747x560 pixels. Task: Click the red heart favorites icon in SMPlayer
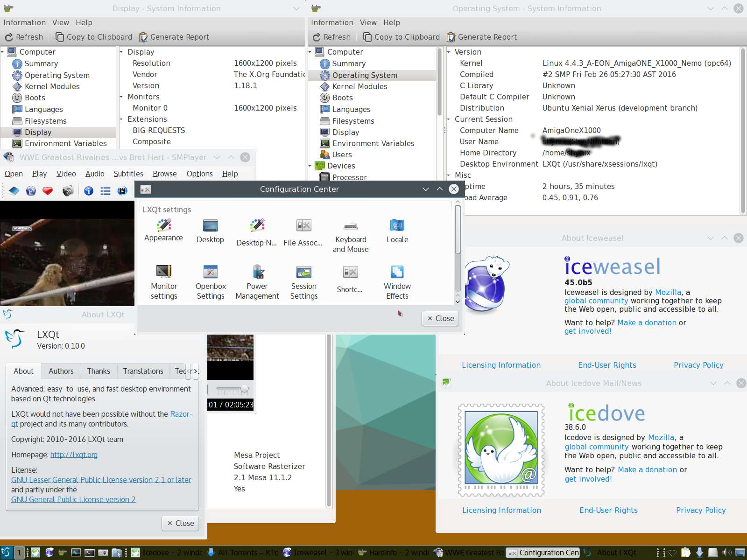coord(48,191)
